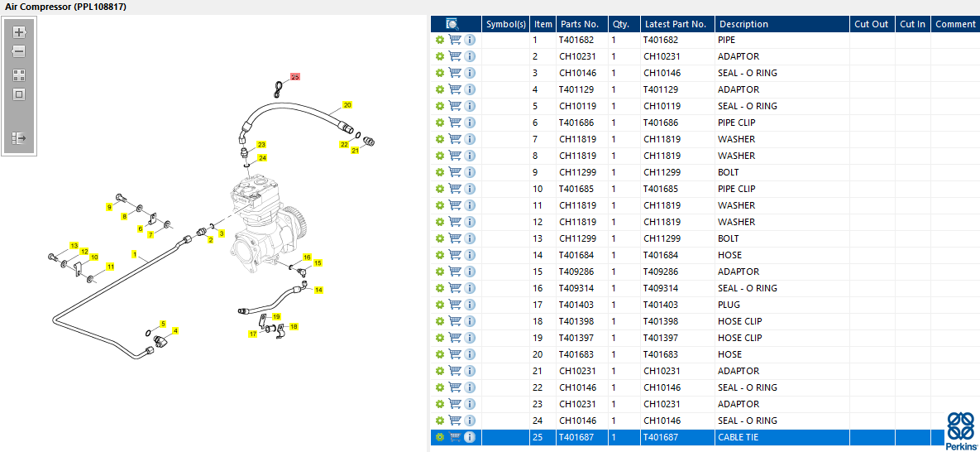Show info for CH11299 BOLT item 9
The image size is (980, 452).
coord(470,172)
